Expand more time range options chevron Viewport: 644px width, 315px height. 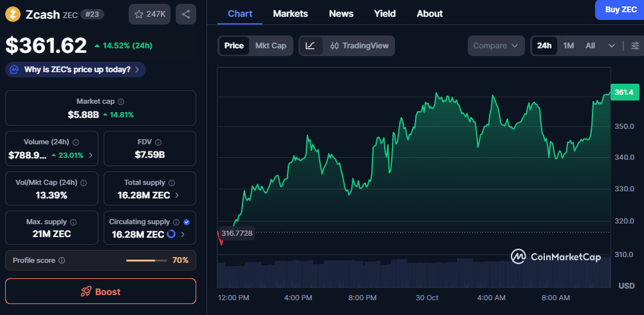[x=611, y=46]
